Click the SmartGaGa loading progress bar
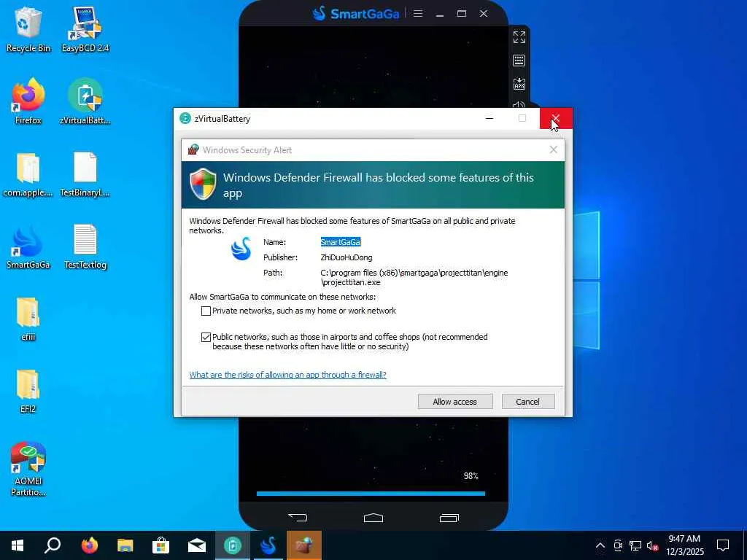 (x=371, y=494)
